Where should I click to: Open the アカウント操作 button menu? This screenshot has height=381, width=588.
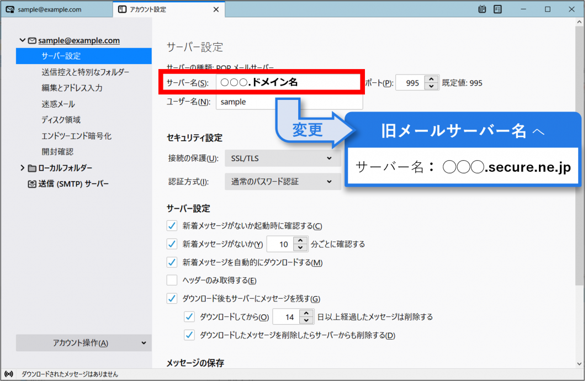click(x=83, y=343)
